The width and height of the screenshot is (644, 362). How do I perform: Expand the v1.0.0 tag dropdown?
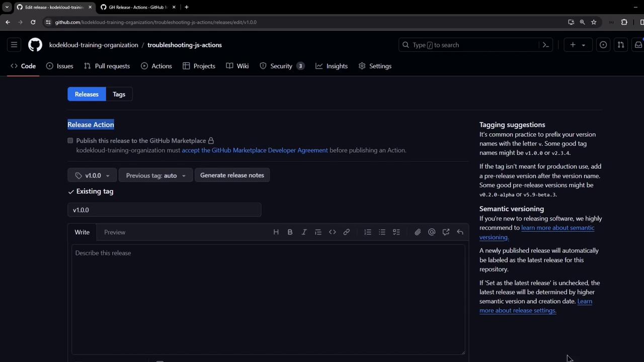(x=92, y=175)
